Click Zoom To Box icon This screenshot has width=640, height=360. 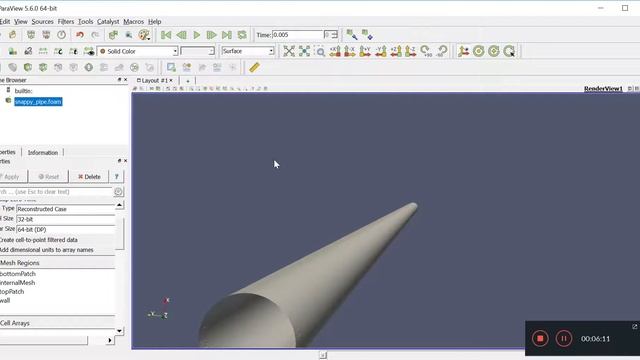(x=320, y=51)
